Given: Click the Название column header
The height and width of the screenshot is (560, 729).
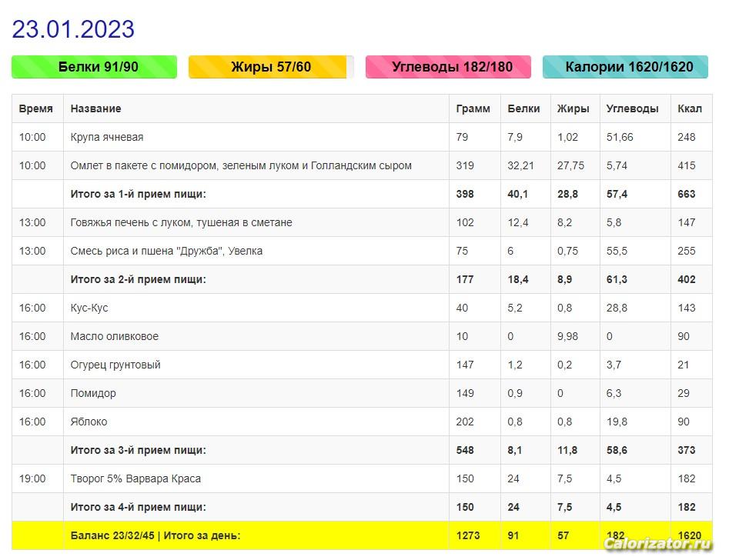Looking at the screenshot, I should coord(95,108).
